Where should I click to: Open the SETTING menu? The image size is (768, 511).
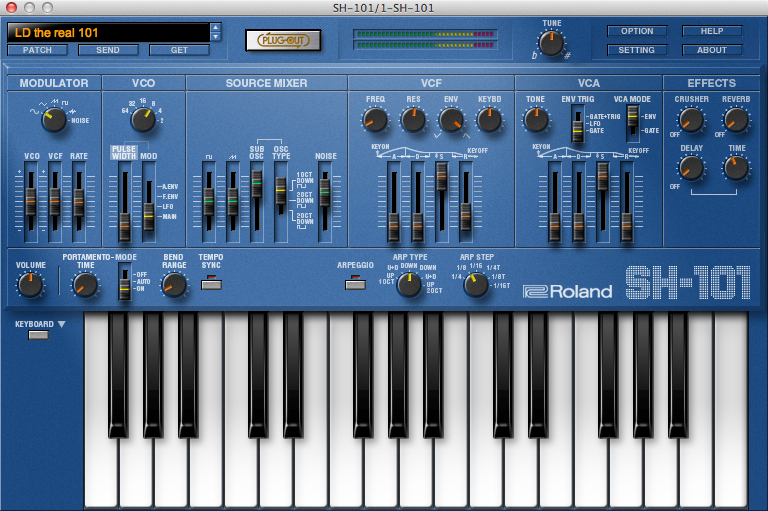coord(637,50)
